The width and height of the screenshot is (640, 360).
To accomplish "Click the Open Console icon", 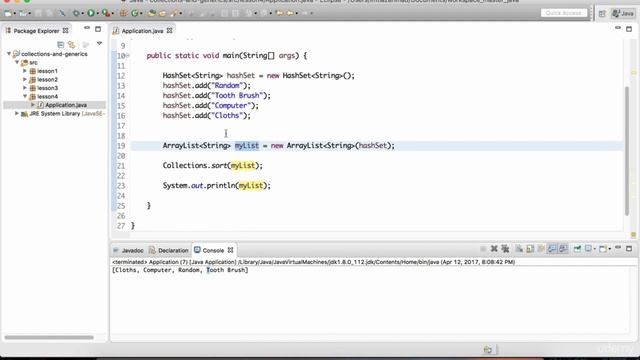I will (x=602, y=249).
